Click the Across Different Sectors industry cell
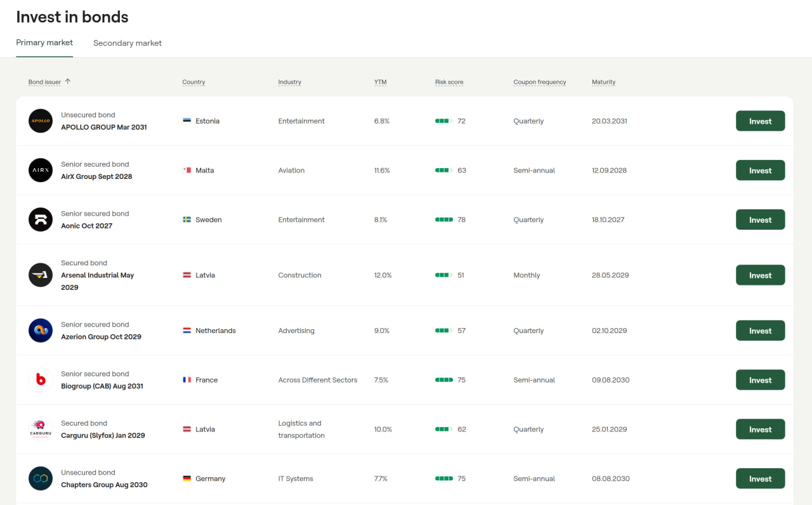812x505 pixels. click(318, 380)
